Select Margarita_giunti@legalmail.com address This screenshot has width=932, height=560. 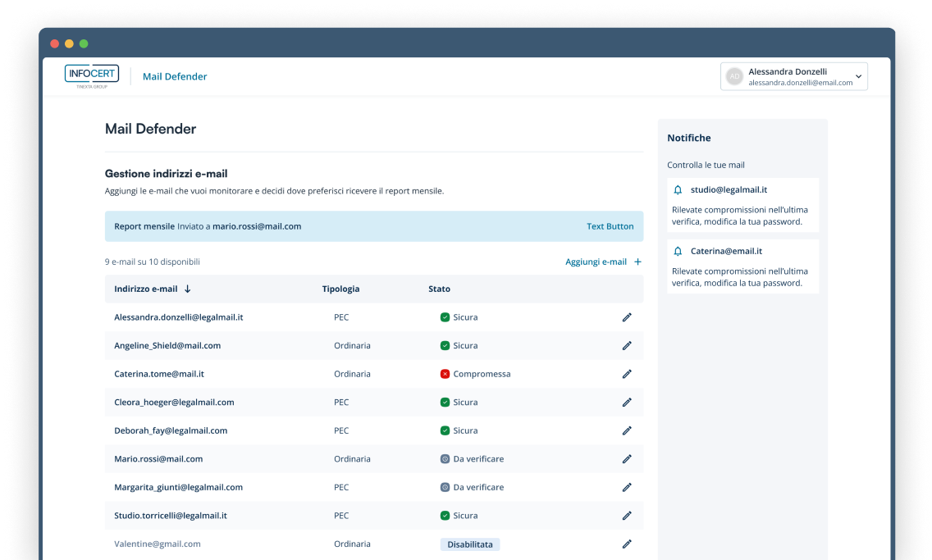(178, 488)
